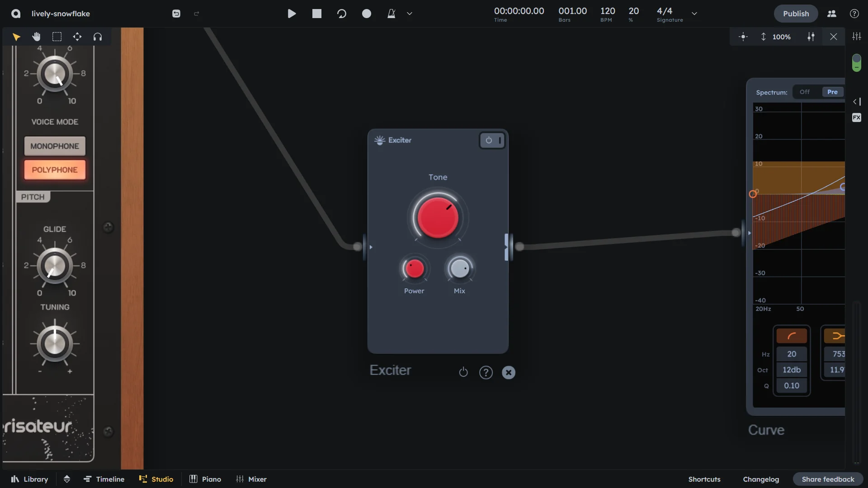The width and height of the screenshot is (868, 488).
Task: Switch Spectrum display to Off
Action: (804, 92)
